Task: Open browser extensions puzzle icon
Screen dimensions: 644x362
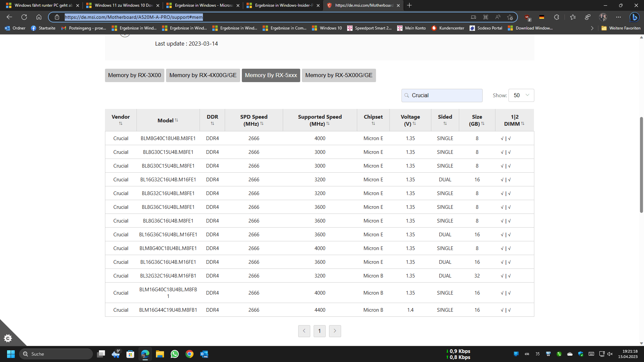Action: (556, 17)
